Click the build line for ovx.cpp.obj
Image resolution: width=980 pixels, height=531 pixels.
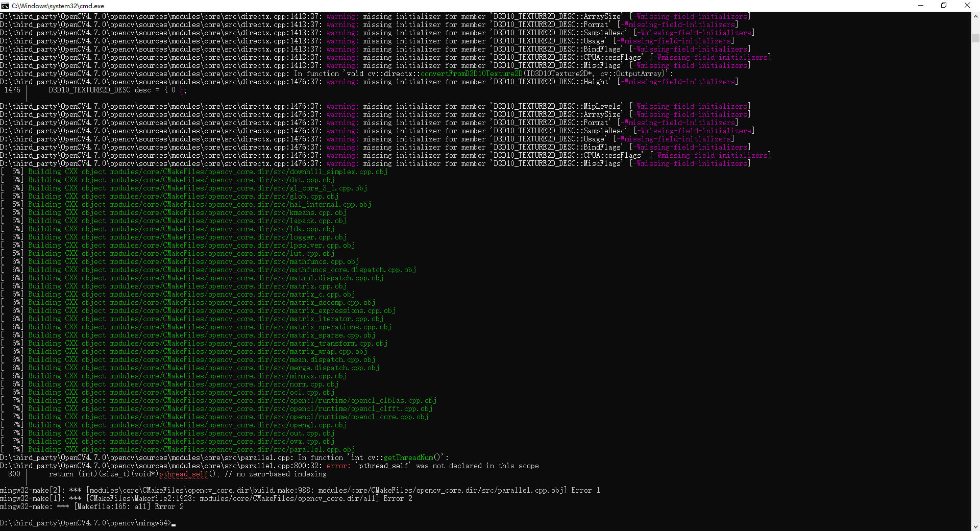pos(167,441)
